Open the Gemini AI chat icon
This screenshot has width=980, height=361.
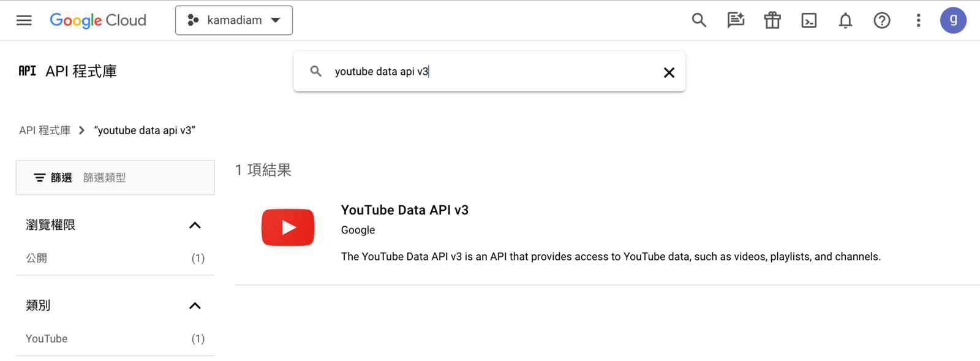(x=736, y=20)
